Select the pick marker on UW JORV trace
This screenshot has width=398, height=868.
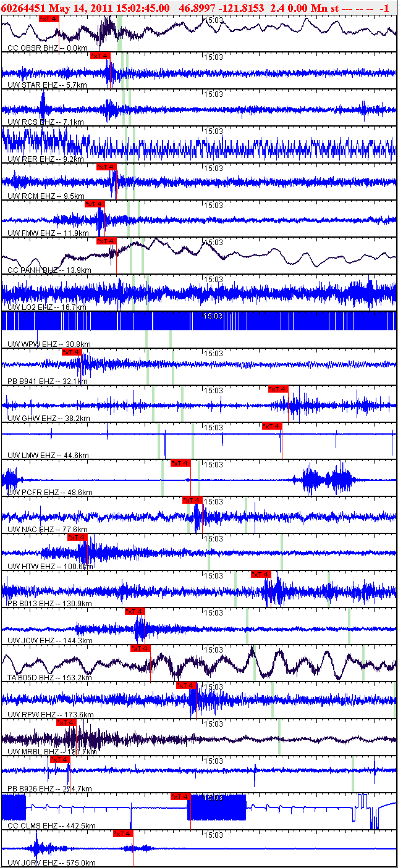[123, 833]
